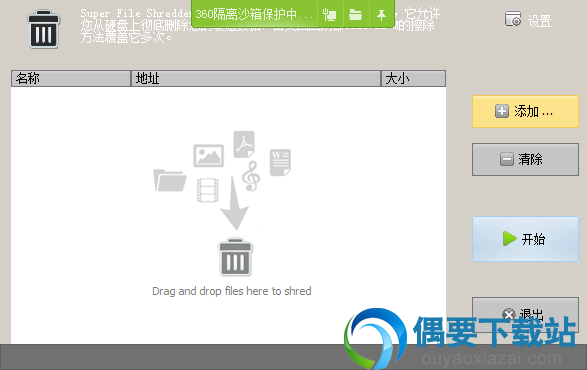
Task: Click the drop-zone trash can icon
Action: 235,257
